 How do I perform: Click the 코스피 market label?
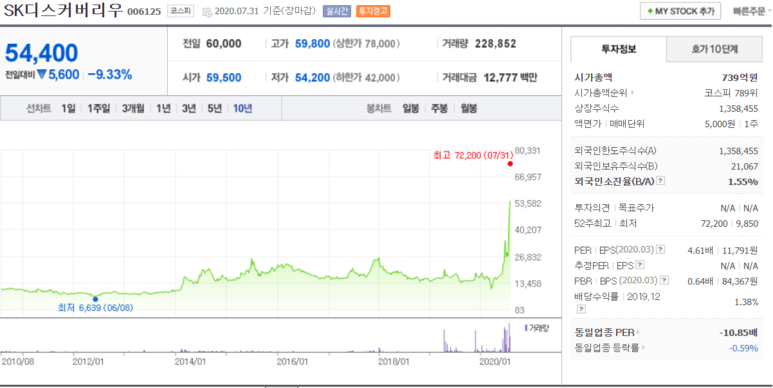click(180, 11)
